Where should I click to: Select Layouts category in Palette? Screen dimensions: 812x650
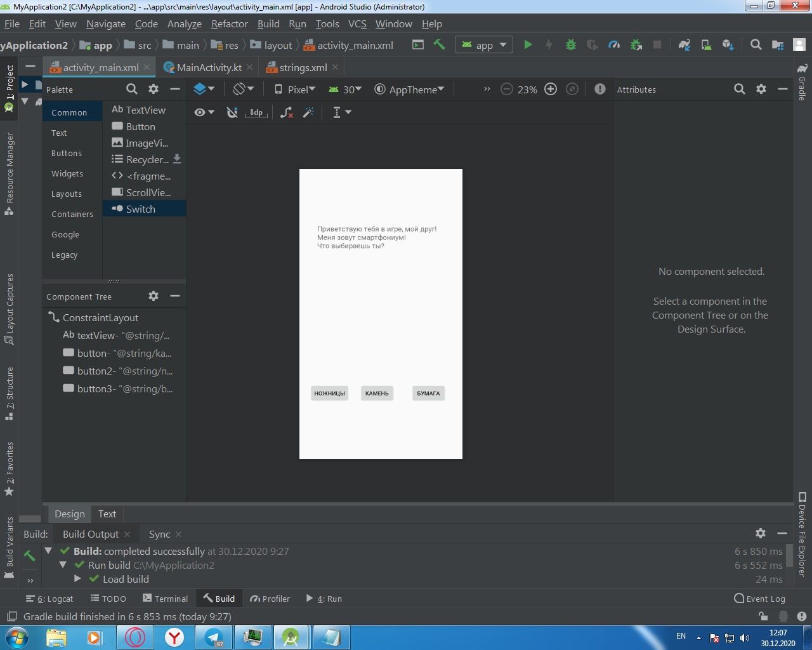coord(67,194)
